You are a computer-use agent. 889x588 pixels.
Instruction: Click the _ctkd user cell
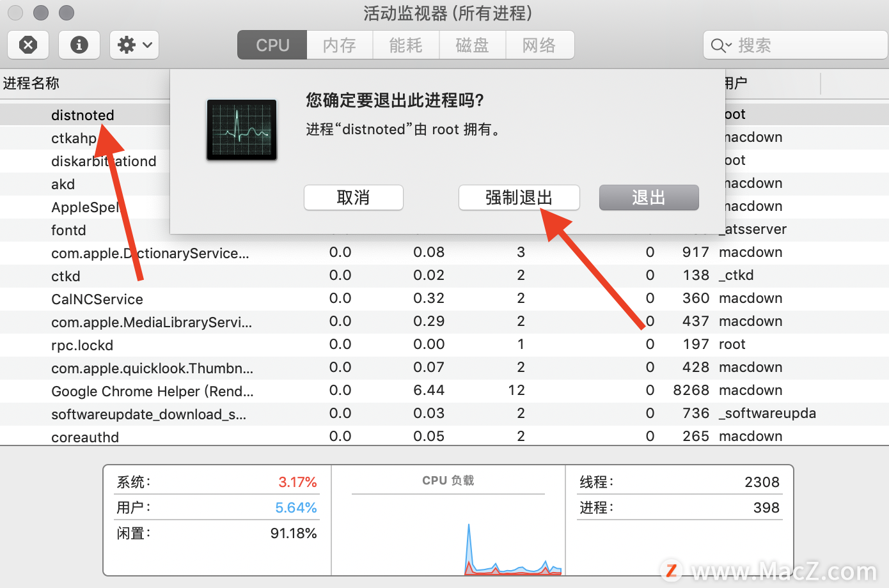coord(736,275)
